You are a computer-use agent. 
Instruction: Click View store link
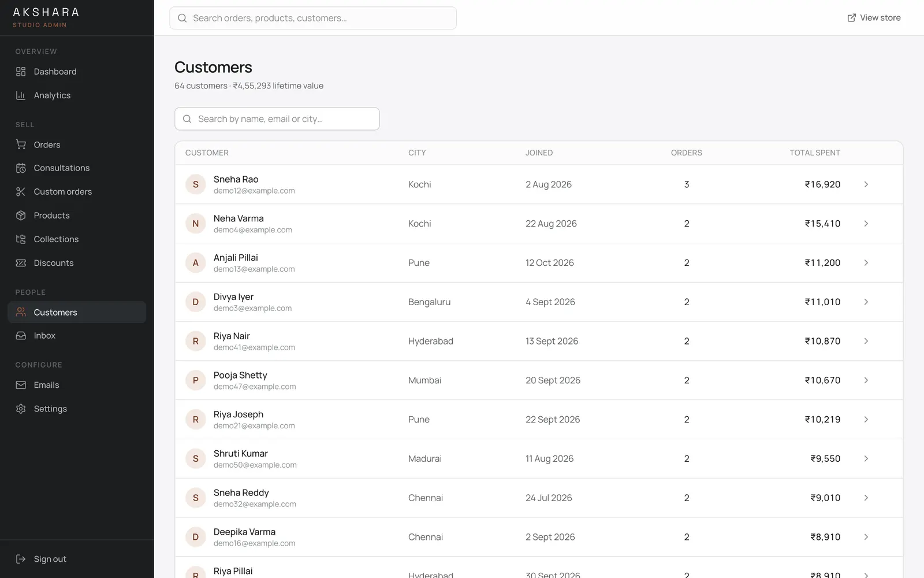874,18
